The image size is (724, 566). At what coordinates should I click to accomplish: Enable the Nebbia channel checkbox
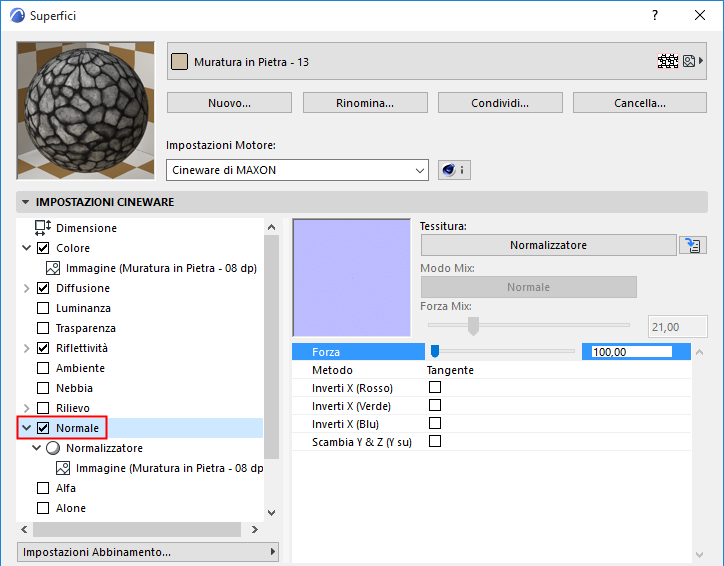click(x=43, y=388)
